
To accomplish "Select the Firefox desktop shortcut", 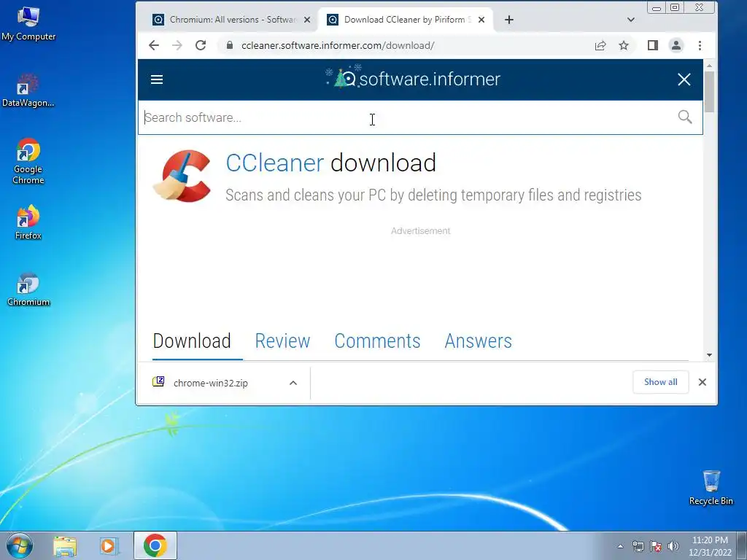I will pyautogui.click(x=28, y=222).
